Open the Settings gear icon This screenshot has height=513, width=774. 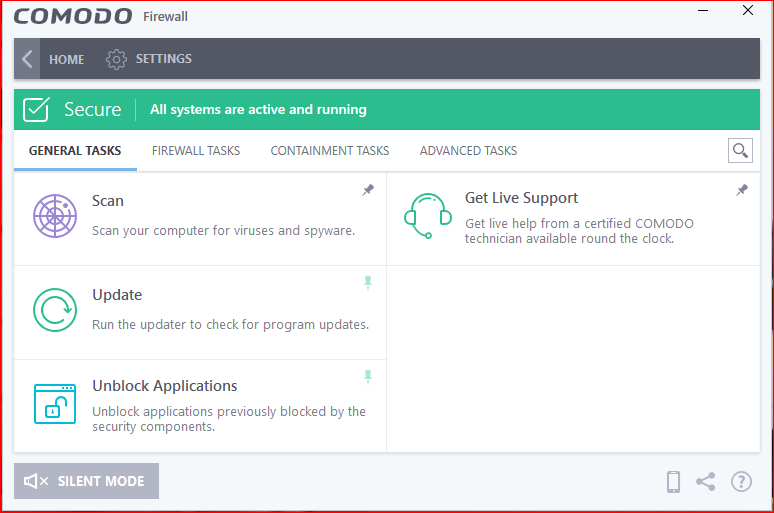116,59
